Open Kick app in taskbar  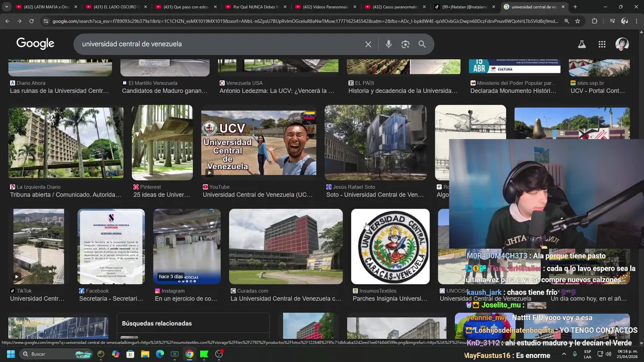coord(204,354)
